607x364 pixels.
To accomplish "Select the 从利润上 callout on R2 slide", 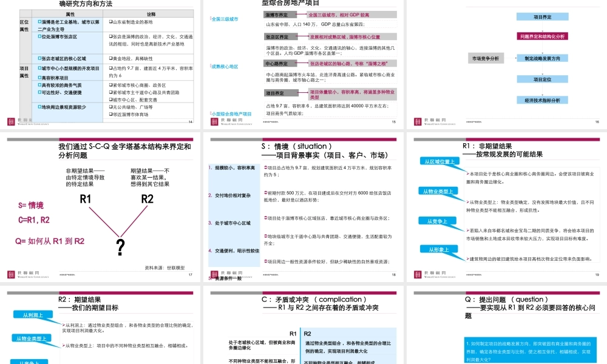I will (33, 315).
